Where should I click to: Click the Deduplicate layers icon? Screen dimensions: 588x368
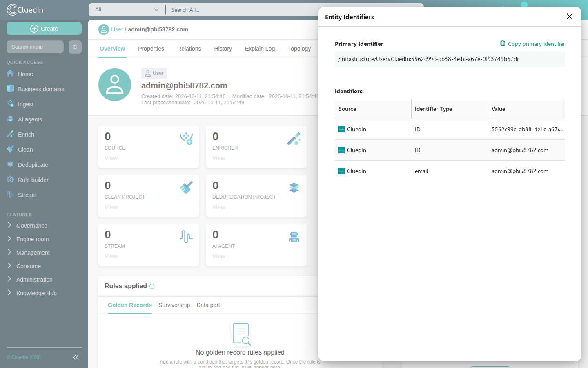tap(10, 164)
